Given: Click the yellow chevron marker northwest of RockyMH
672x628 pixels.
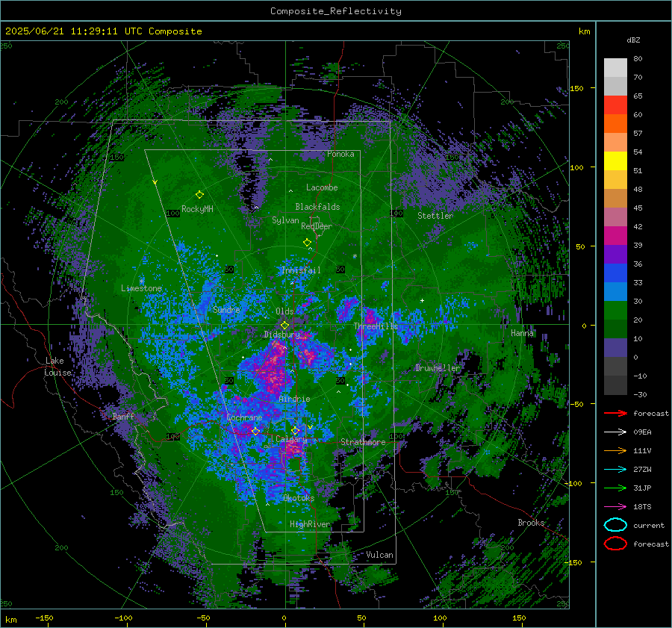Looking at the screenshot, I should (x=155, y=182).
